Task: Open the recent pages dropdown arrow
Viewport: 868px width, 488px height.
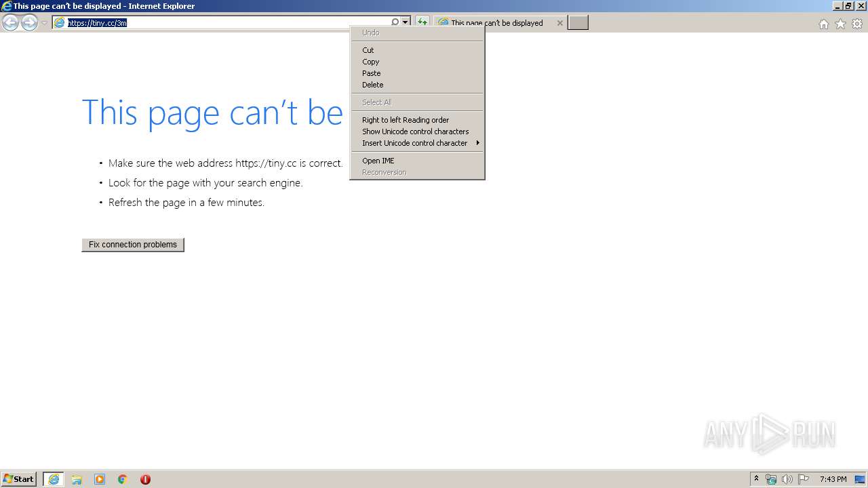Action: click(44, 23)
